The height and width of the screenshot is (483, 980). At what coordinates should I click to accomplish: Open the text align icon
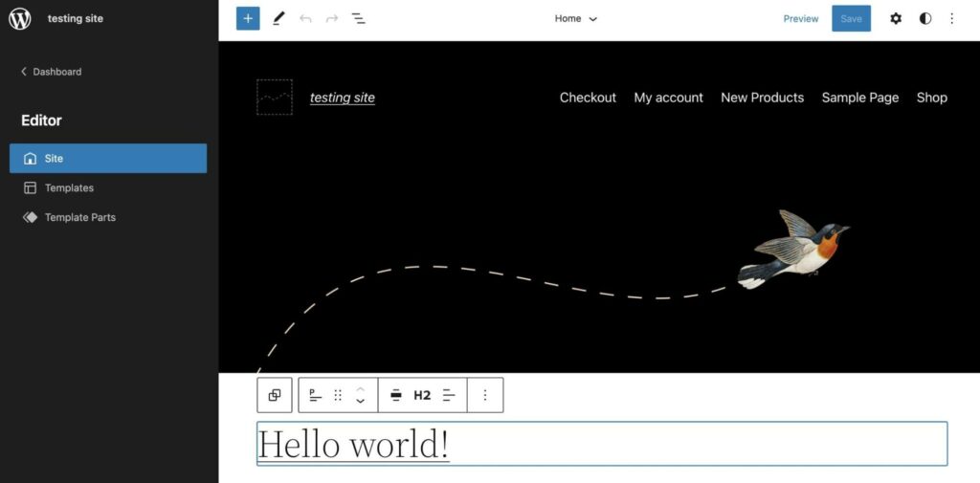click(449, 395)
